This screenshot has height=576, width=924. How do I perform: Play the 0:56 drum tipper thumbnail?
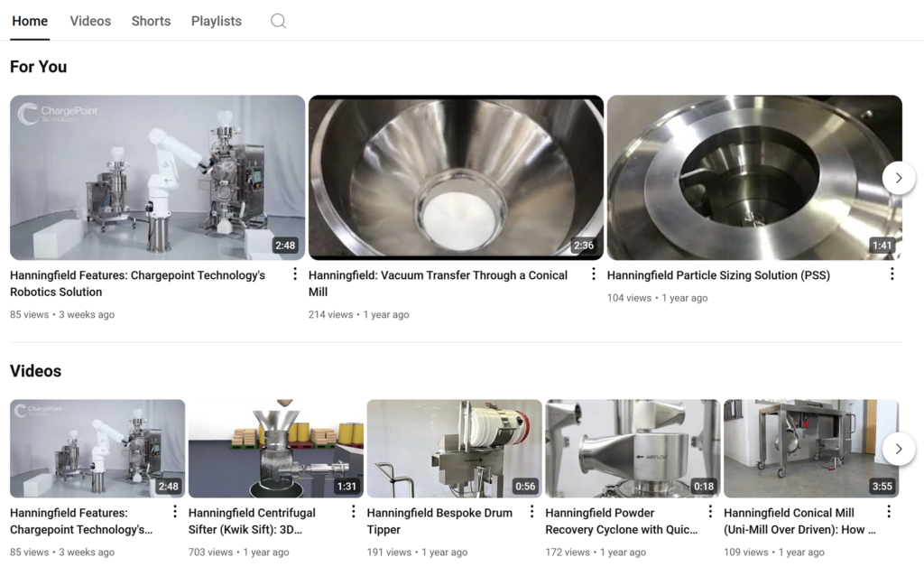tap(455, 449)
